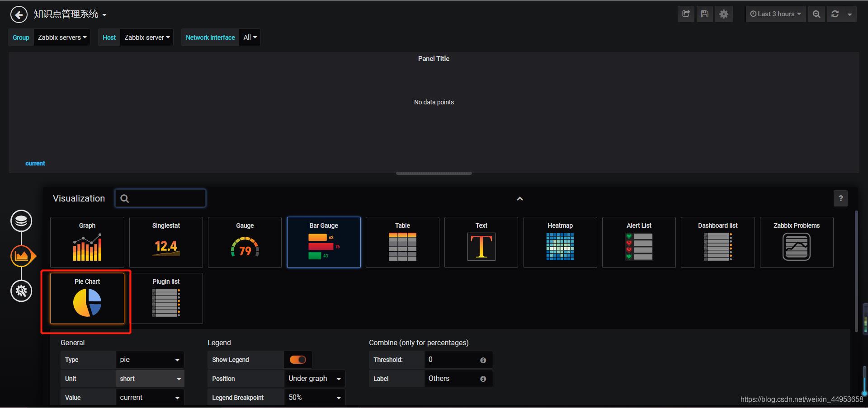Screen dimensions: 868x408
Task: Go back using the arrow icon
Action: tap(19, 14)
